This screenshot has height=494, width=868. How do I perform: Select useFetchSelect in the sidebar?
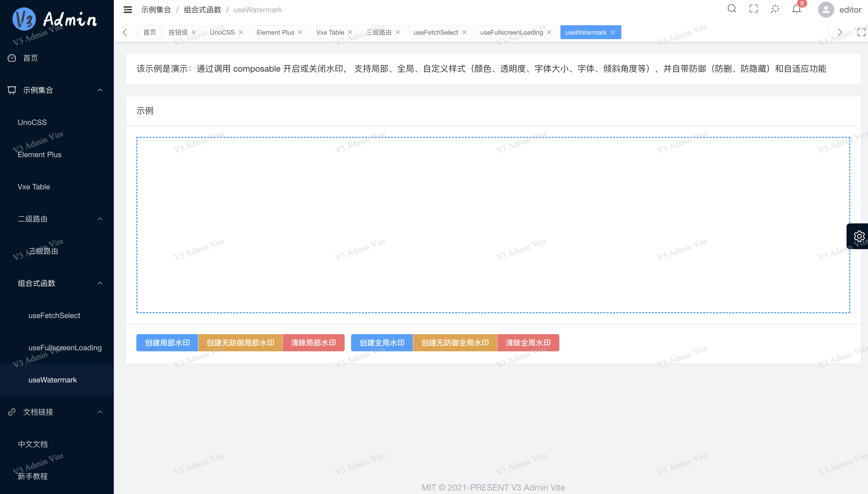54,315
